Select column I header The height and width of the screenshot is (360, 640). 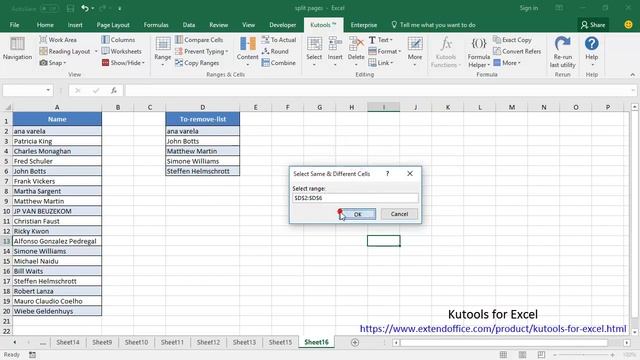coord(383,107)
